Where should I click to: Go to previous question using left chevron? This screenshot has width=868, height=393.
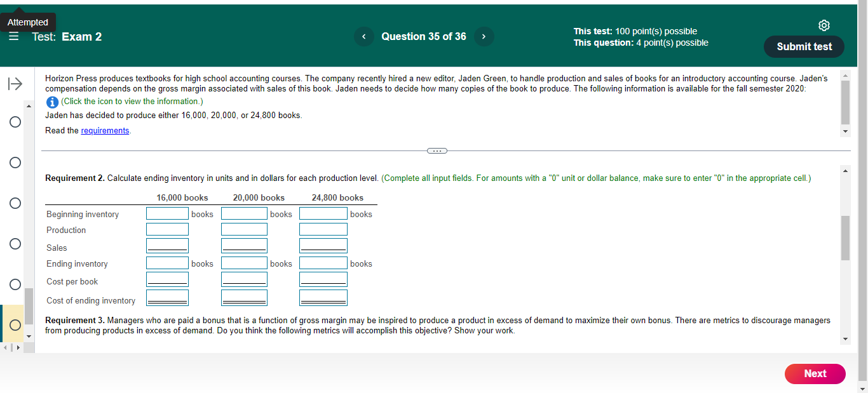pyautogui.click(x=364, y=36)
